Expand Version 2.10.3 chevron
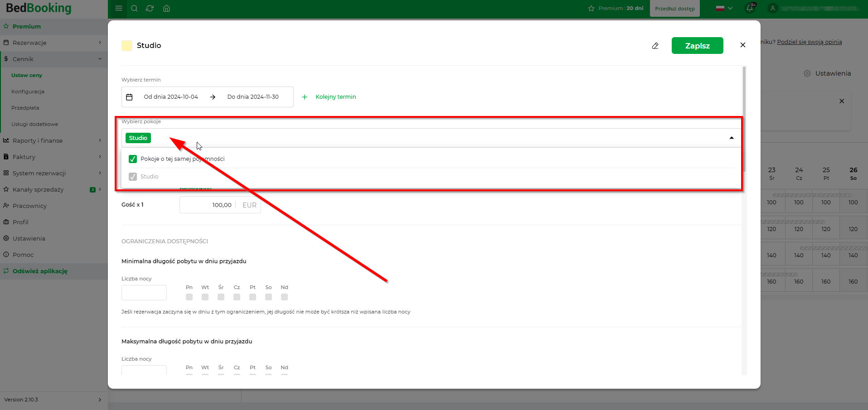The height and width of the screenshot is (410, 868). click(100, 400)
